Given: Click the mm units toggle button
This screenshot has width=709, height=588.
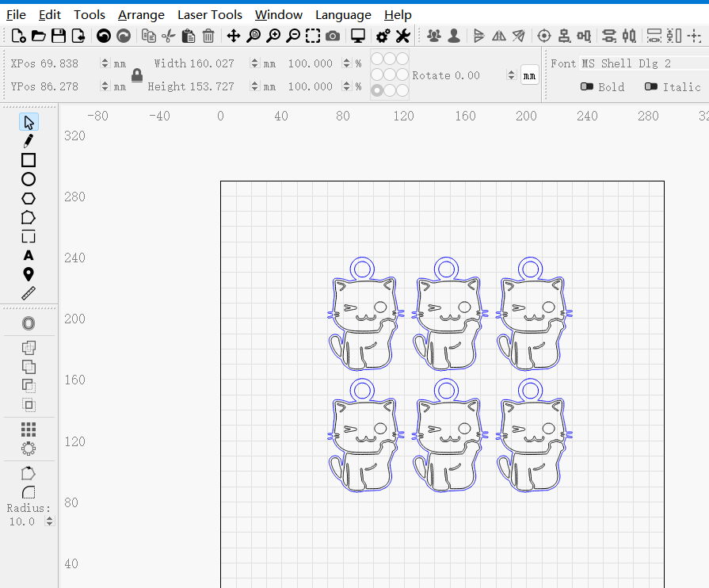Looking at the screenshot, I should click(530, 75).
